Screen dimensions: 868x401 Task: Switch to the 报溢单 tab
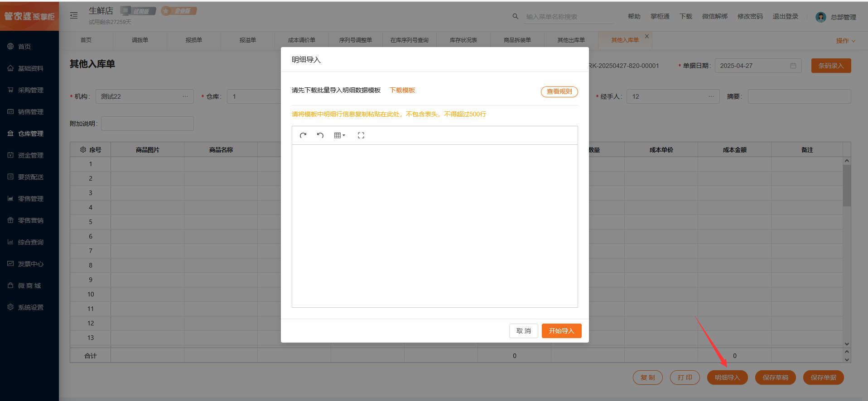(x=248, y=40)
